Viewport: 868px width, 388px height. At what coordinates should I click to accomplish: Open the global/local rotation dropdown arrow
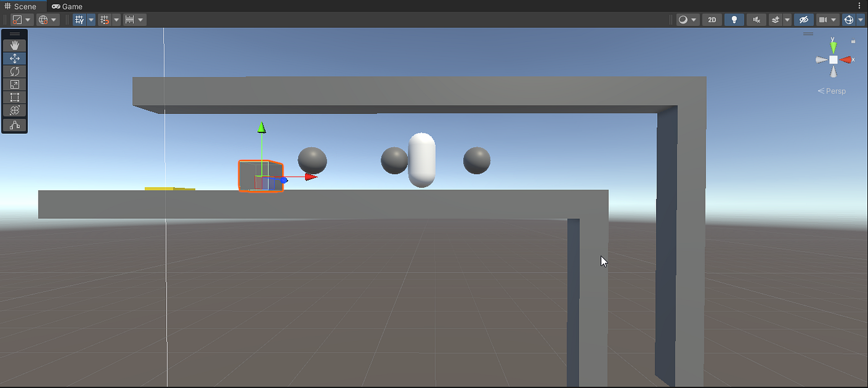(x=54, y=20)
